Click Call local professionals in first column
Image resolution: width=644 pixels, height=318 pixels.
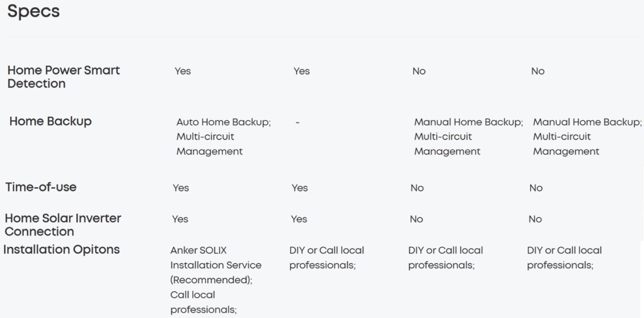[x=203, y=302]
